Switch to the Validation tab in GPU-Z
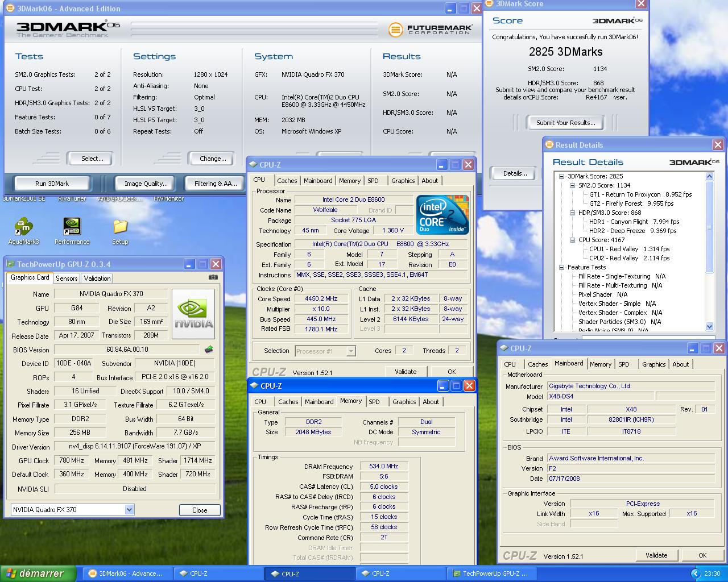 pos(97,278)
